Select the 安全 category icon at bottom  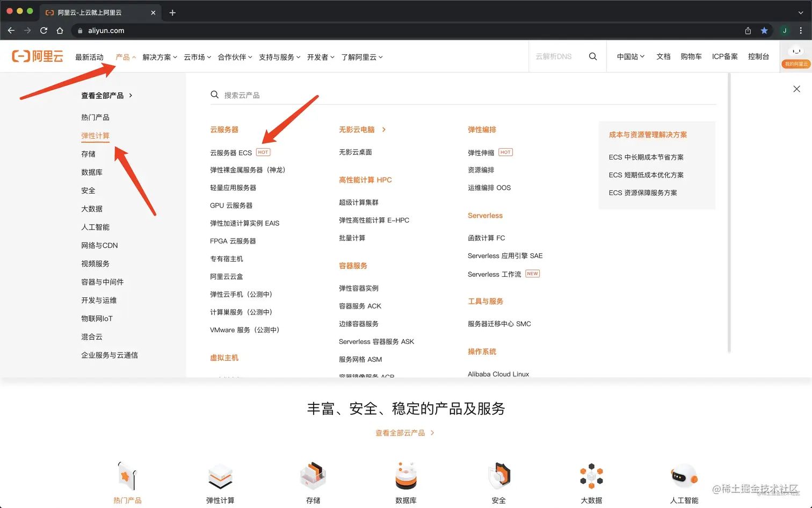pos(499,476)
